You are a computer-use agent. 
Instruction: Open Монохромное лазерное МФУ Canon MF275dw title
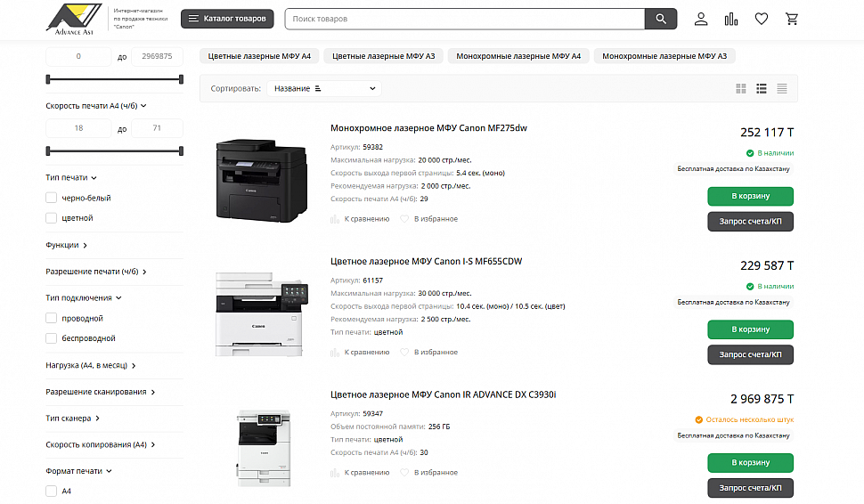click(x=428, y=128)
